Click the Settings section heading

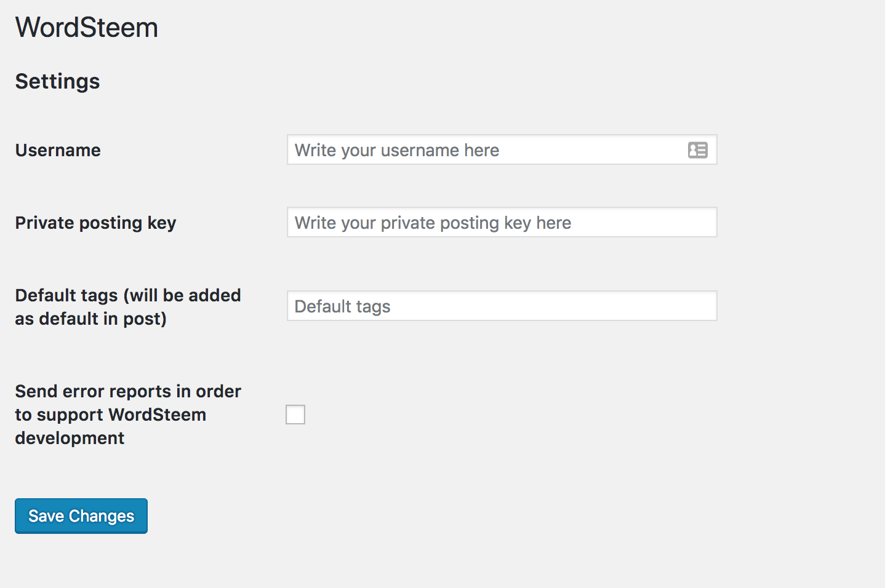coord(57,81)
